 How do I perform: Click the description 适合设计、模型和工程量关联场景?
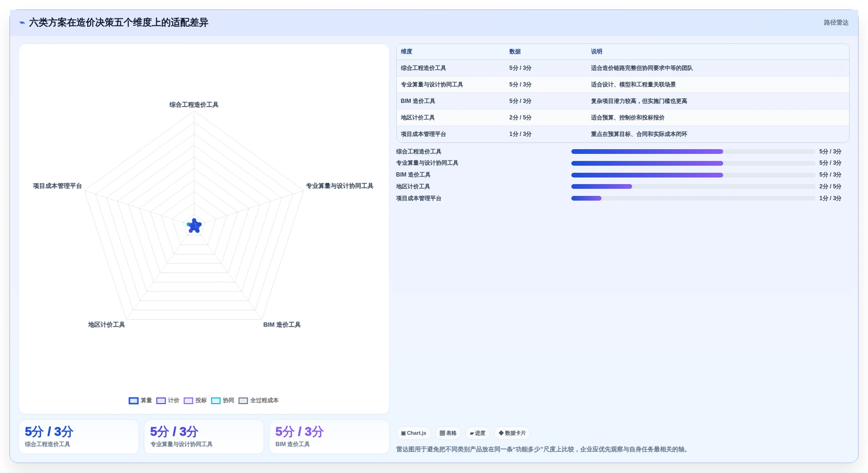(633, 84)
